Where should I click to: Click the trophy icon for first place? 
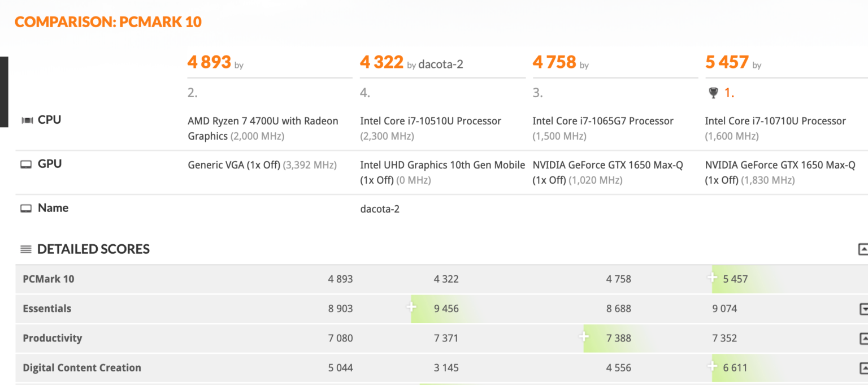click(713, 93)
